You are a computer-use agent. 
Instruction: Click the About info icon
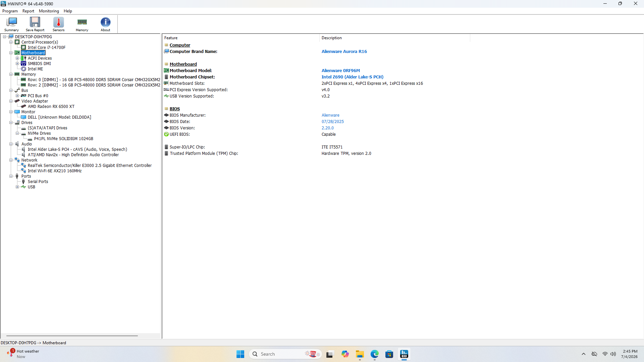(x=105, y=24)
